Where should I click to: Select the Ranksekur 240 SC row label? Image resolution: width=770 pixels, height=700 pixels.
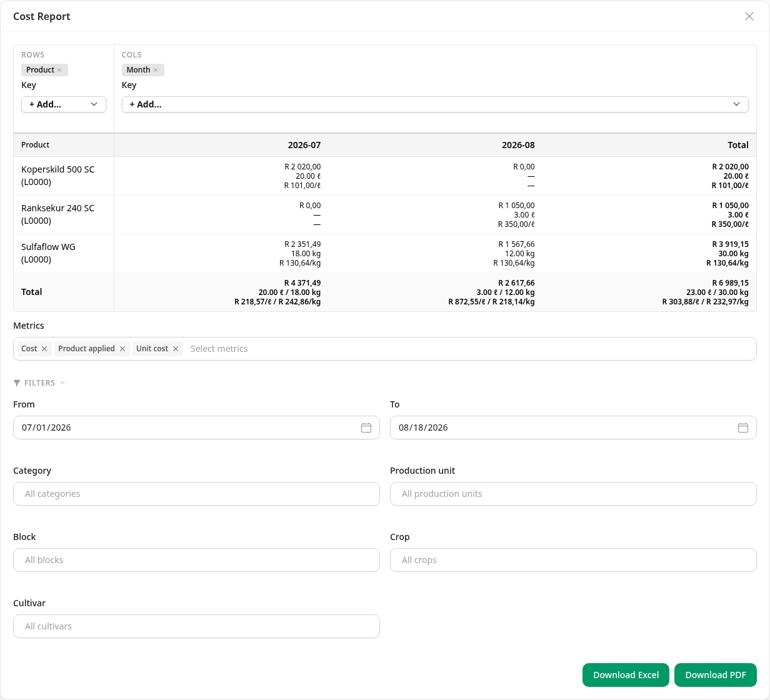coord(58,214)
